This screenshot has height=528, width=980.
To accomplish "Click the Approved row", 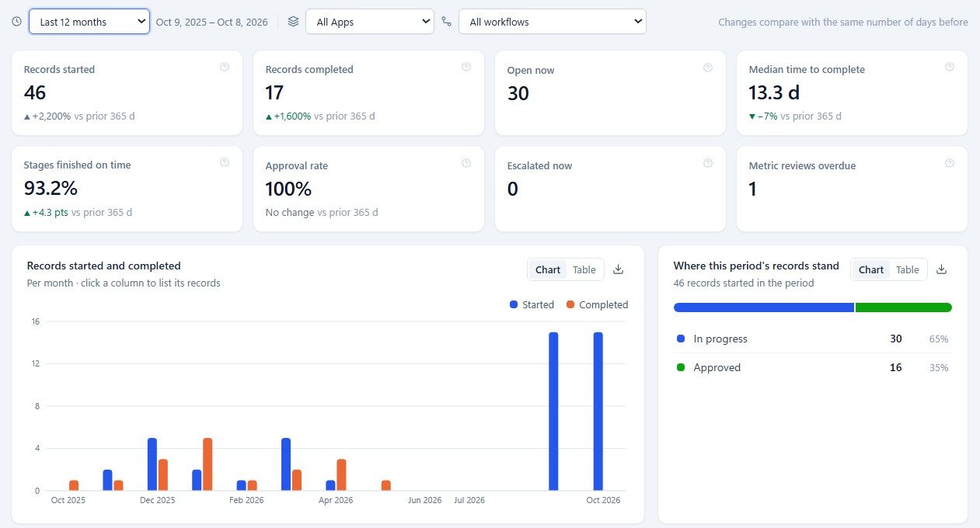I will (813, 367).
